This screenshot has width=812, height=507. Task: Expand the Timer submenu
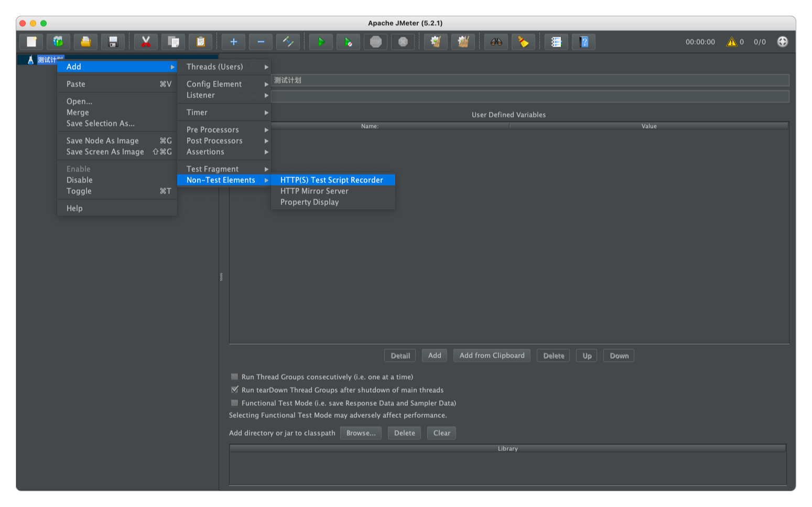(x=224, y=112)
